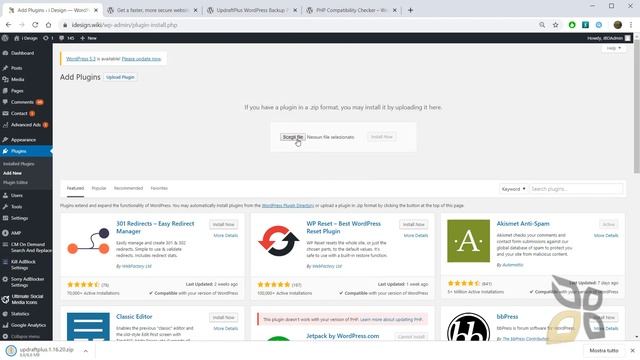Open the Akismet Anti-Spam plugin thumbnail

click(468, 241)
